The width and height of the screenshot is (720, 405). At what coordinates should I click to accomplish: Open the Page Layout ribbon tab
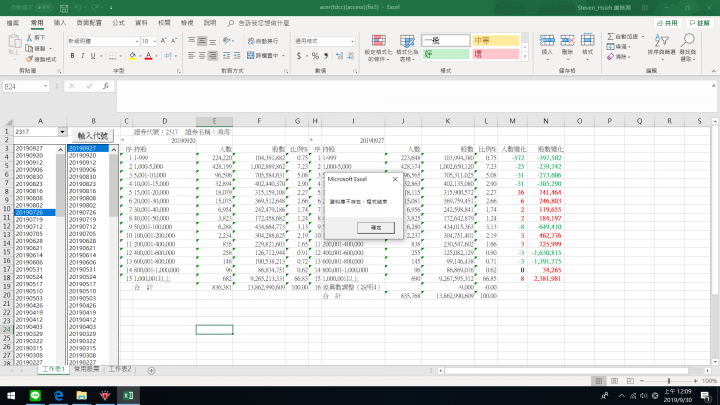[x=89, y=23]
